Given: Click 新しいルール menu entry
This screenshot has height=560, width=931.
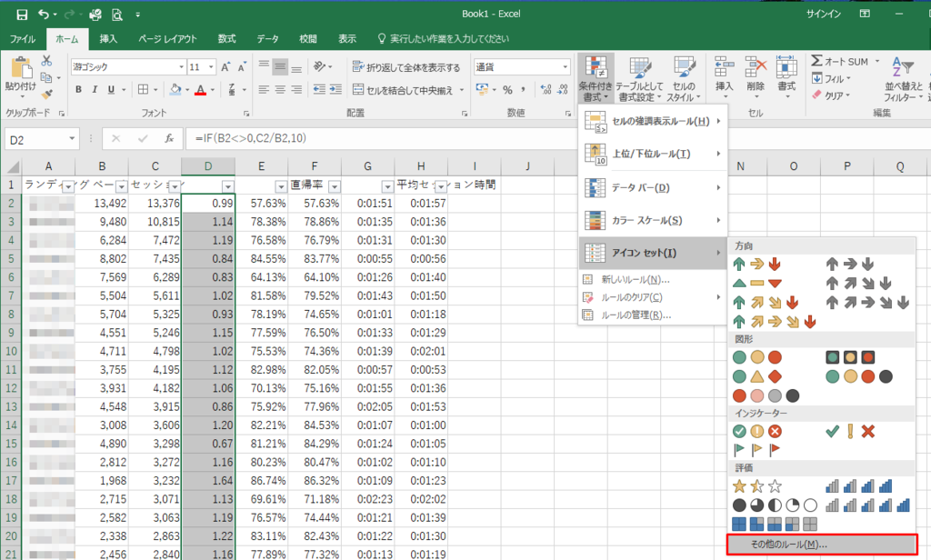Looking at the screenshot, I should 653,280.
